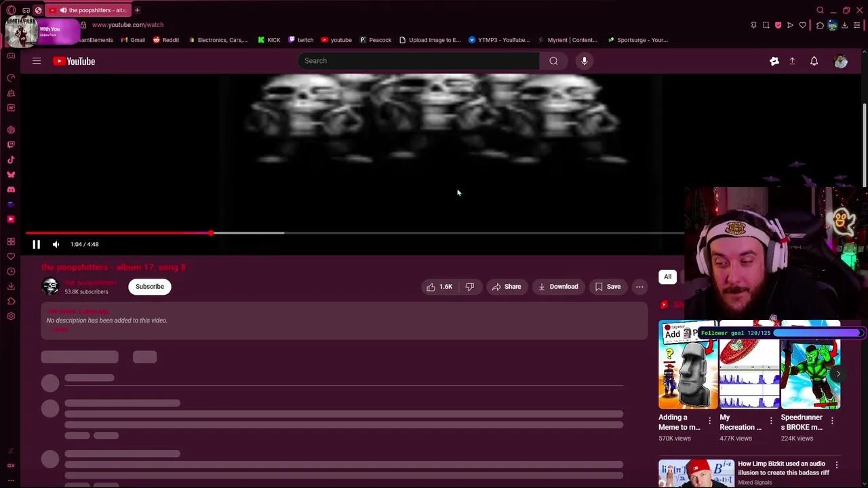Open TikTok in the Opera sidebar
This screenshot has width=868, height=488.
click(x=11, y=160)
